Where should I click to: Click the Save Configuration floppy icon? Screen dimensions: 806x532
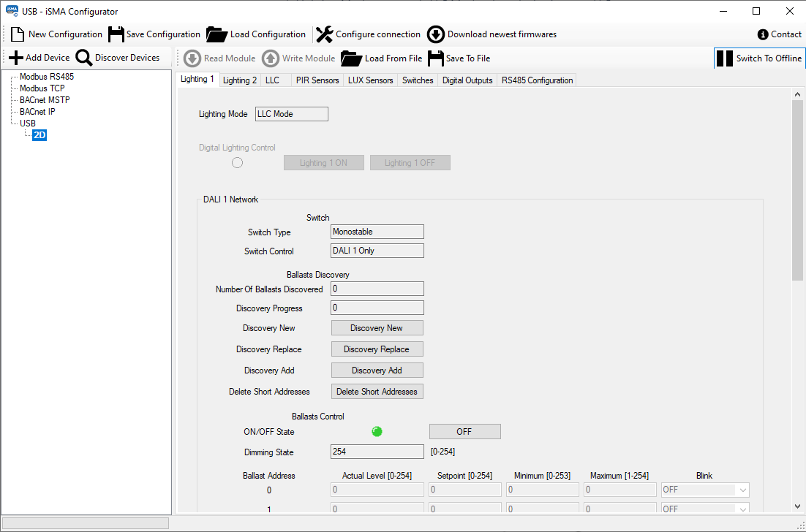(x=116, y=34)
